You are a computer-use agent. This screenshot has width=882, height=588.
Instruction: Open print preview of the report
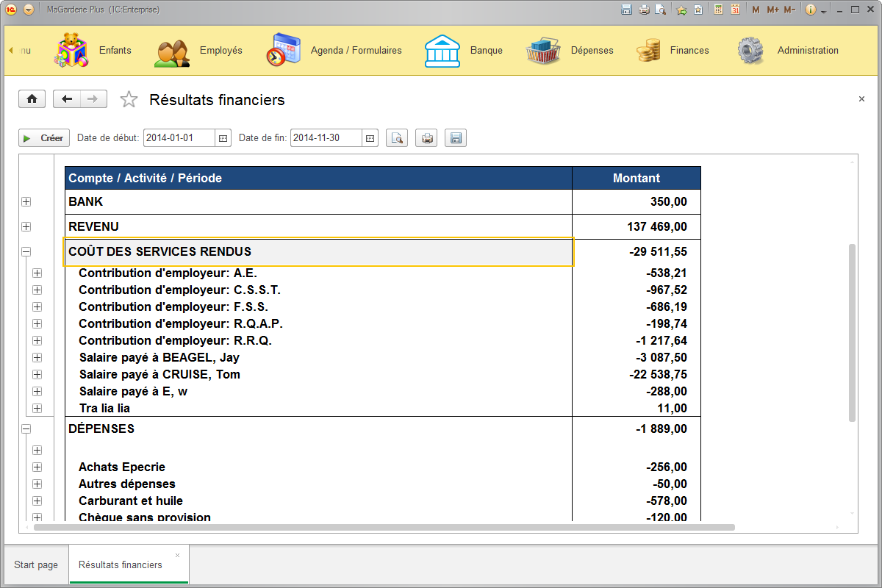click(397, 137)
